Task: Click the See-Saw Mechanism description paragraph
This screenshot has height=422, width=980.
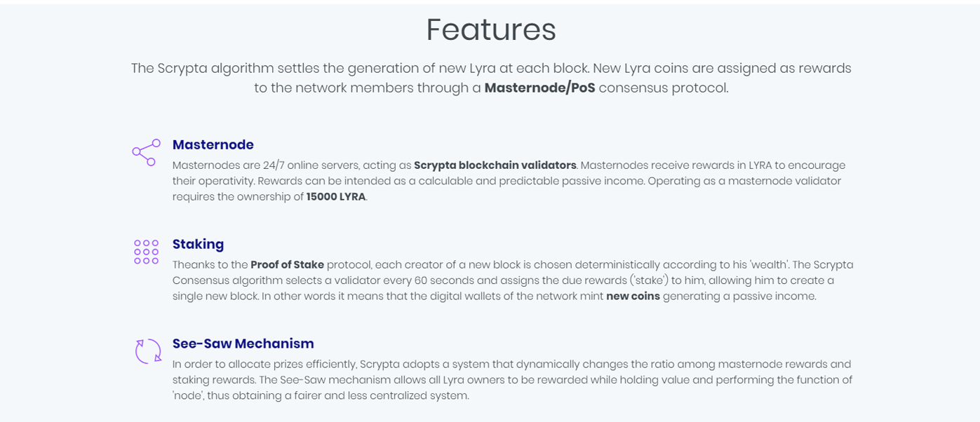Action: [513, 380]
